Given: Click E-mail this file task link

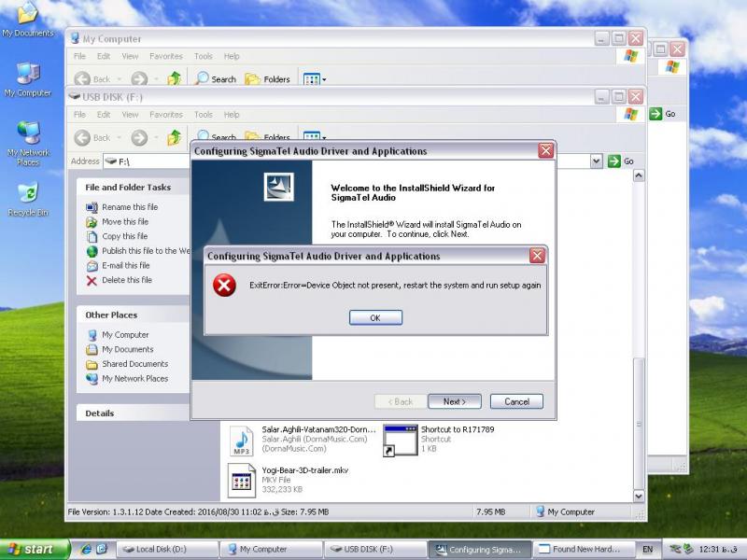Looking at the screenshot, I should (x=125, y=266).
